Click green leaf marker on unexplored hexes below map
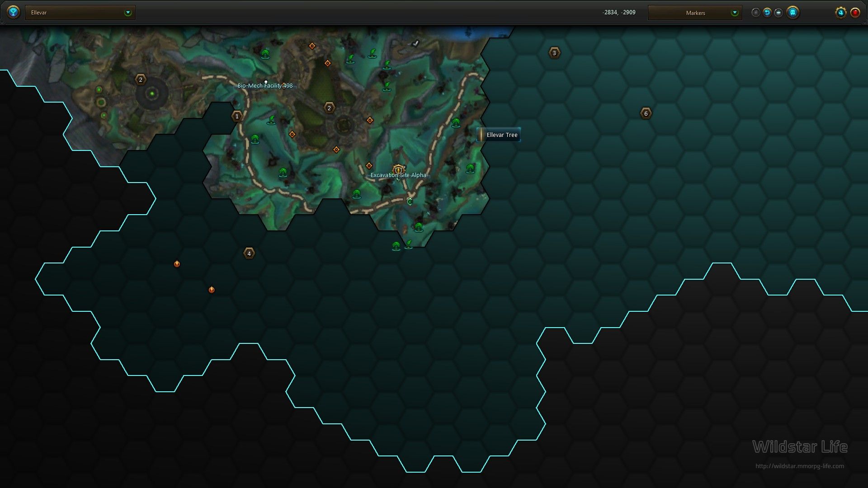Screen dimensions: 868x488 coord(409,244)
